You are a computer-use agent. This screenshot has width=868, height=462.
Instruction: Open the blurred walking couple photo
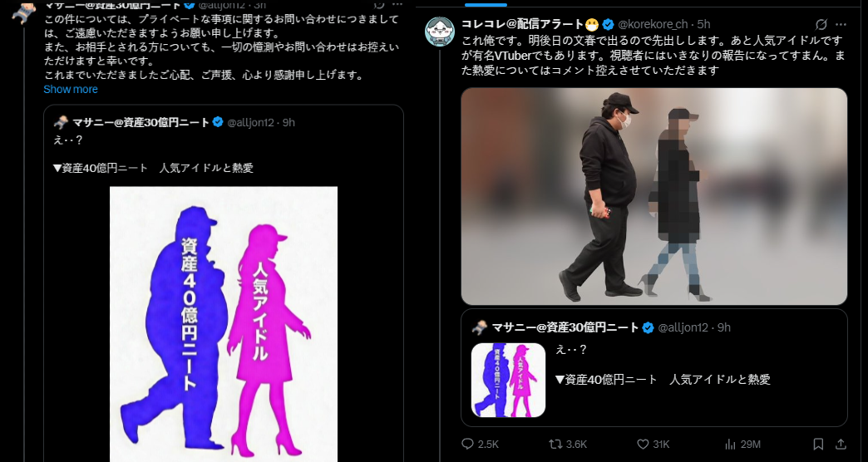point(653,196)
